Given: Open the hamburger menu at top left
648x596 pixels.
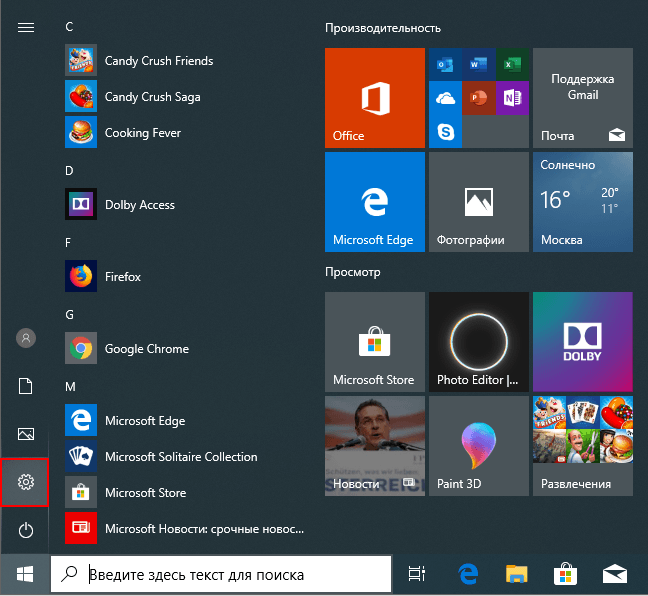Looking at the screenshot, I should click(x=26, y=27).
